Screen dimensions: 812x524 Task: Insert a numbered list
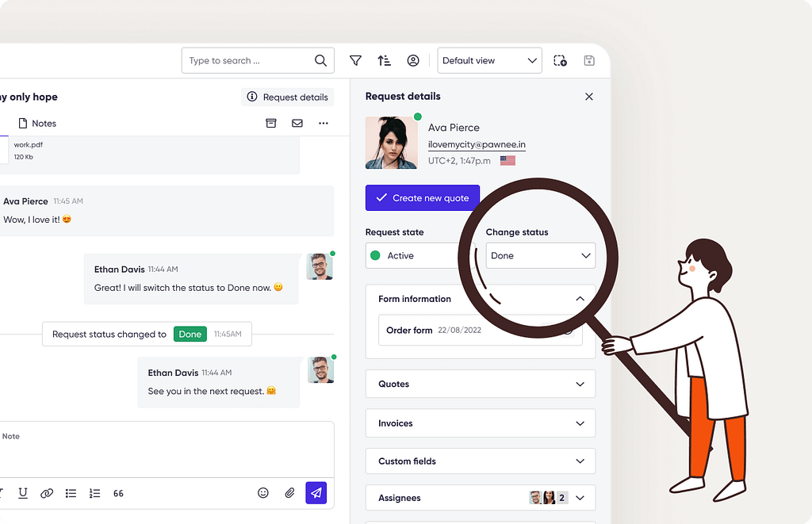95,493
